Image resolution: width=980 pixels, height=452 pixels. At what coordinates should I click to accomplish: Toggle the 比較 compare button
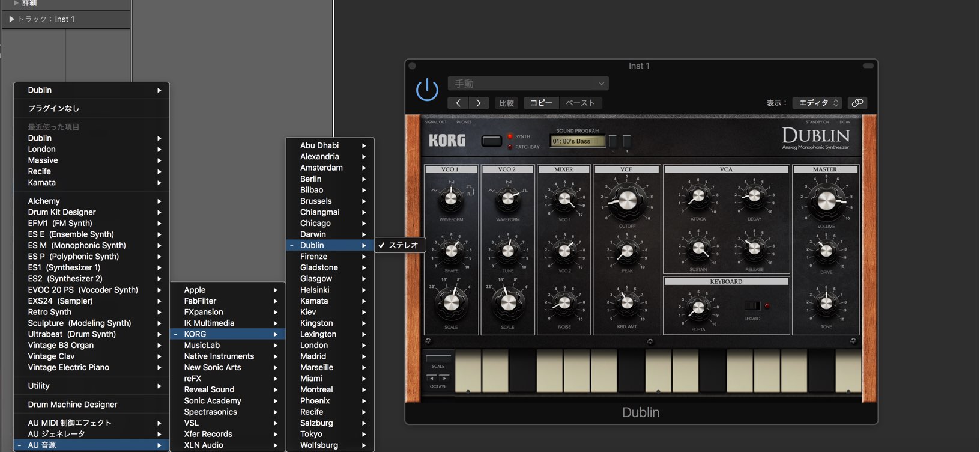506,103
